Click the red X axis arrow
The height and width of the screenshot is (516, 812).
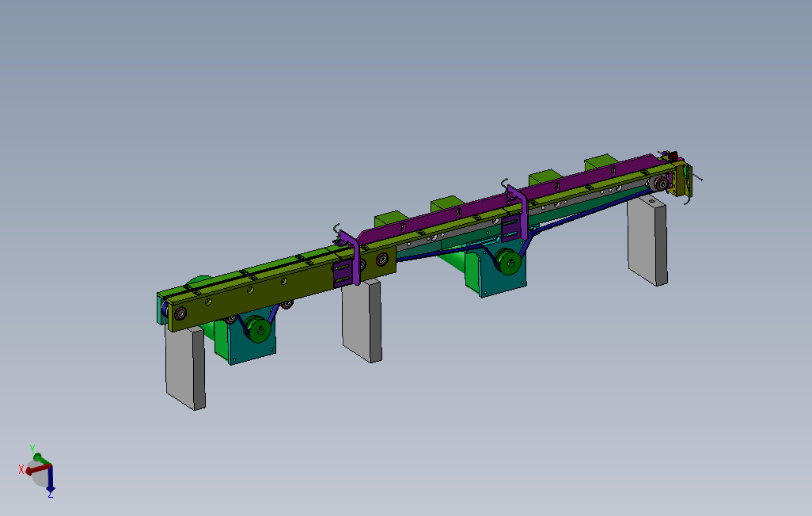click(x=28, y=472)
